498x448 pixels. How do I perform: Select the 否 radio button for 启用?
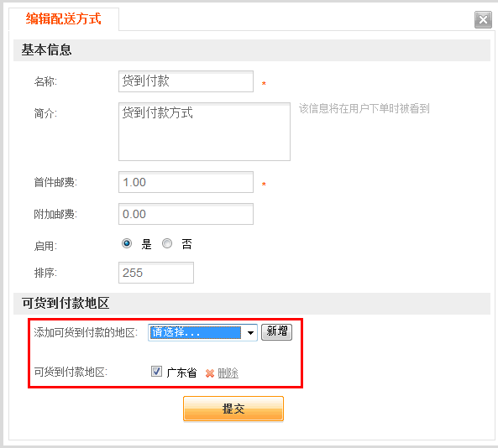pyautogui.click(x=167, y=243)
